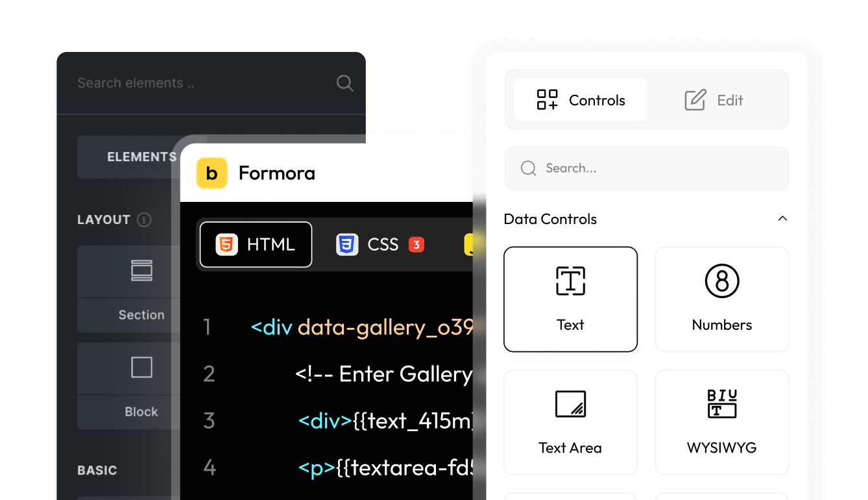Add a Text data control
Viewport: 868px width, 500px height.
[x=570, y=299]
